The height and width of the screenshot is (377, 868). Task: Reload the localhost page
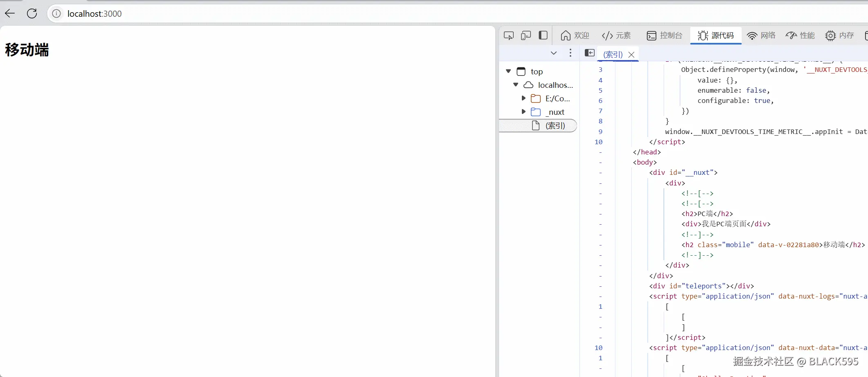pos(32,13)
